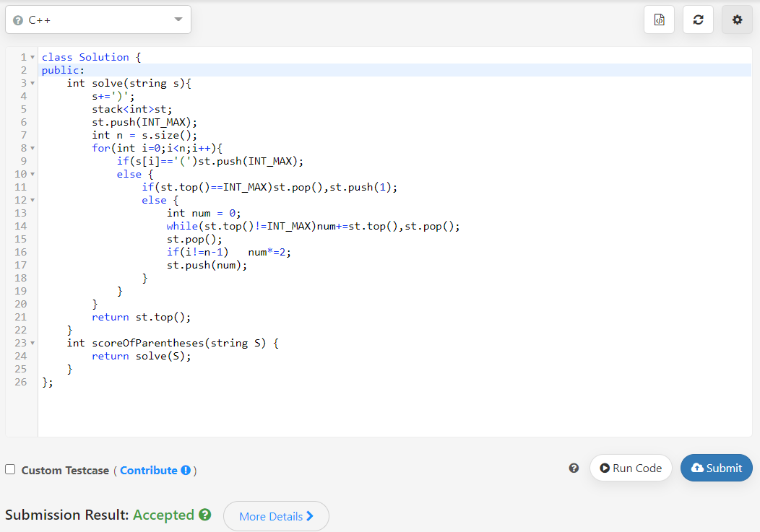Click line number 26 in the gutter
Viewport: 760px width, 532px height.
pos(21,383)
